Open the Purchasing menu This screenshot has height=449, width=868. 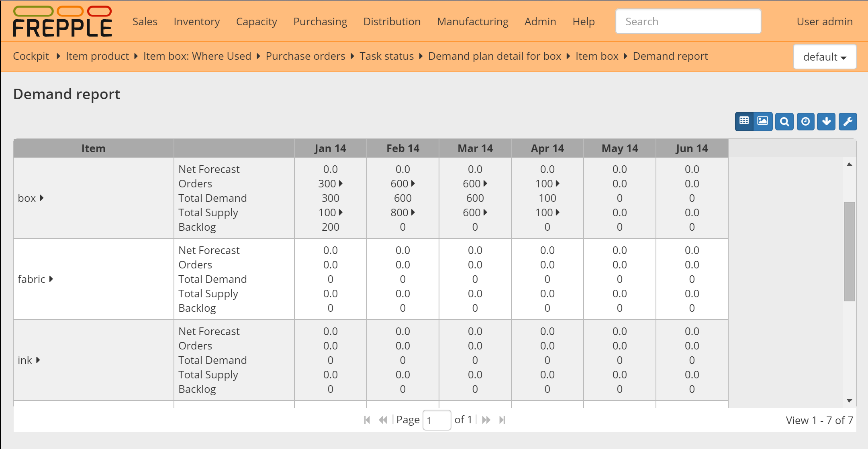pos(320,21)
